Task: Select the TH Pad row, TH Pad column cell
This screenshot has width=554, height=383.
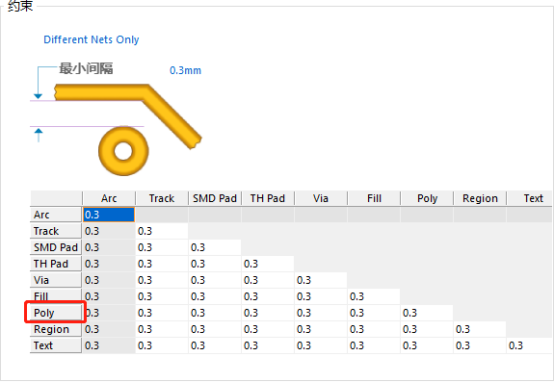Action: (268, 264)
